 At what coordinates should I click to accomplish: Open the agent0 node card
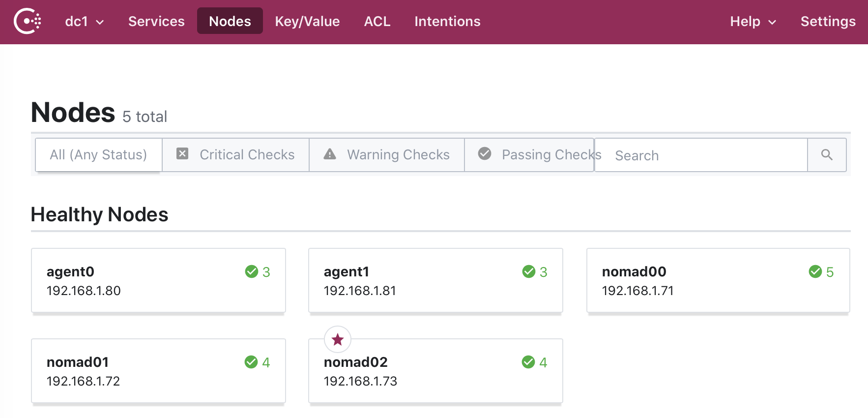158,280
